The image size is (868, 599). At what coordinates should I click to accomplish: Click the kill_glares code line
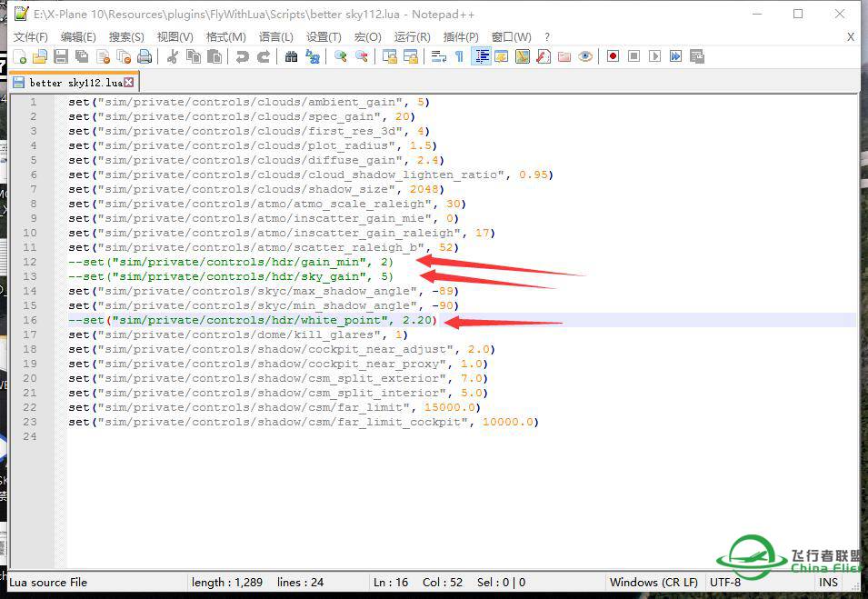(238, 334)
